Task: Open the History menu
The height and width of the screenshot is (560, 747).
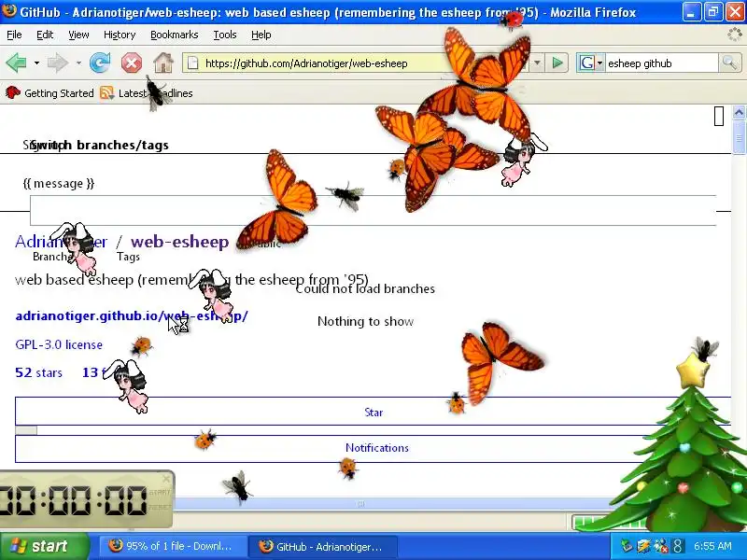Action: [x=120, y=35]
